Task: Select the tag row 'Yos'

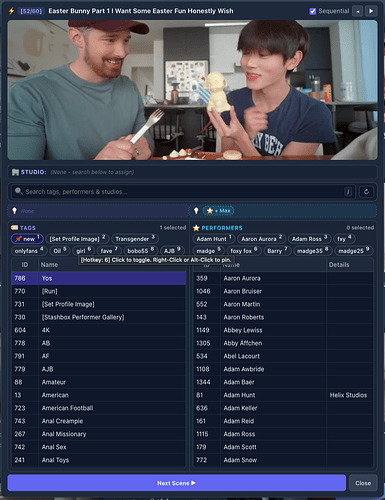Action: tap(99, 278)
